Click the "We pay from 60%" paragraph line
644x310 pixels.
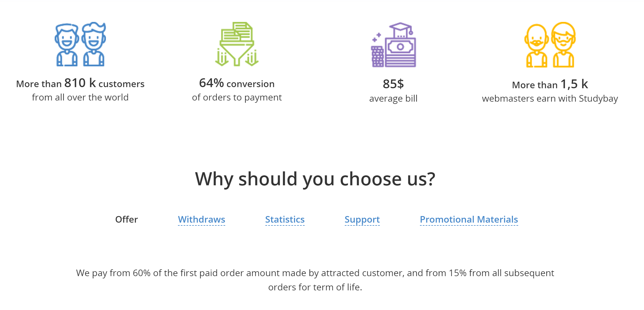point(315,273)
